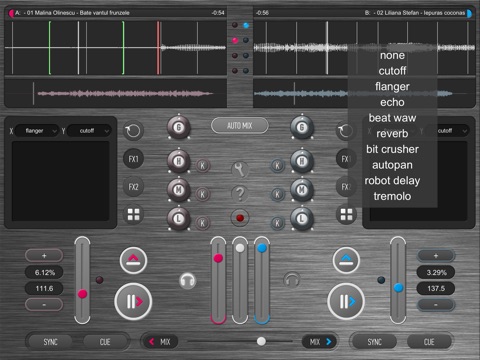The image size is (480, 360).
Task: Open deck B sampler grid icon
Action: point(346,215)
